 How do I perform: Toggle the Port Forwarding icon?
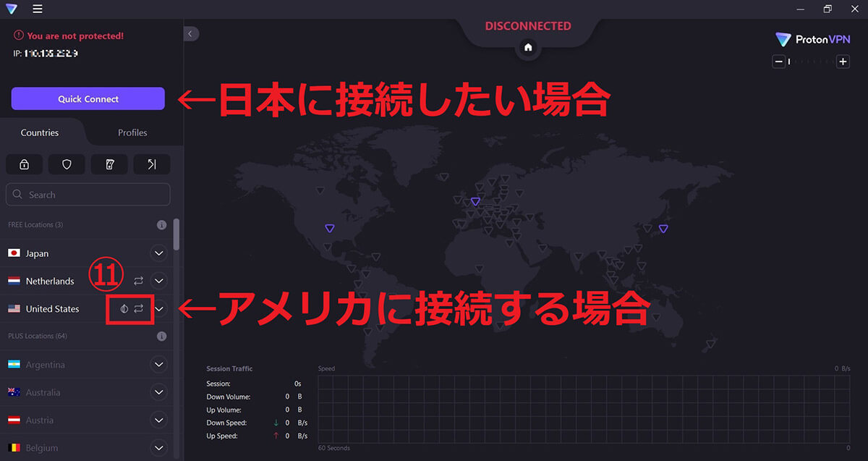[x=152, y=164]
